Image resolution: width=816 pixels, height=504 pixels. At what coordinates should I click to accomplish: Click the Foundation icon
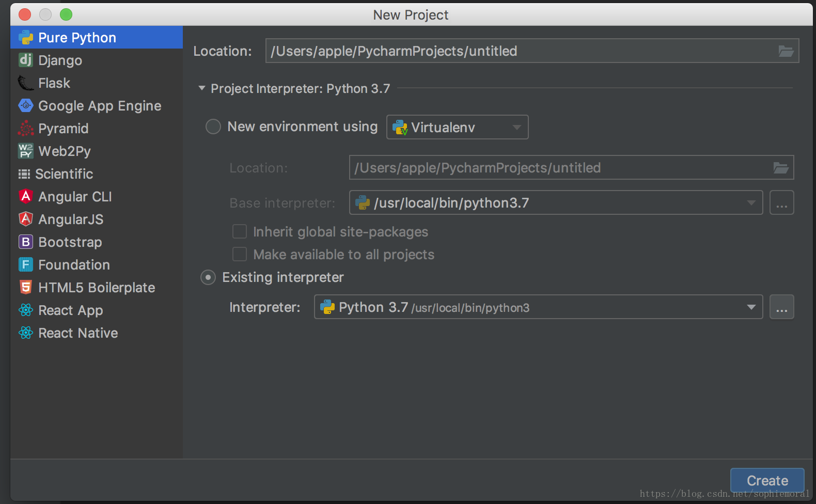26,264
